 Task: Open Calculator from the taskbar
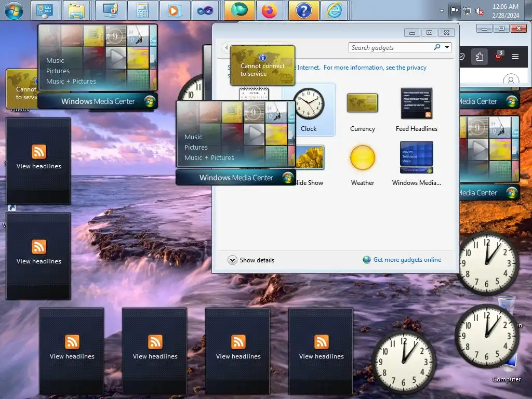coord(142,10)
